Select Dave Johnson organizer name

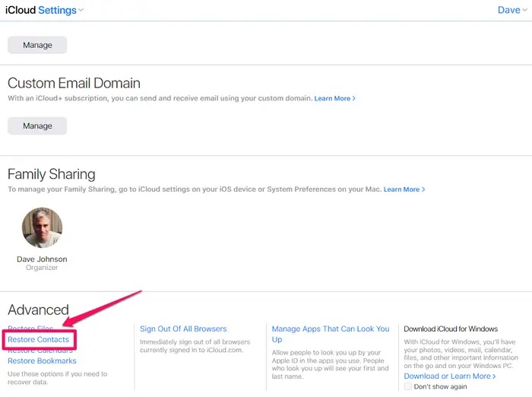[43, 259]
